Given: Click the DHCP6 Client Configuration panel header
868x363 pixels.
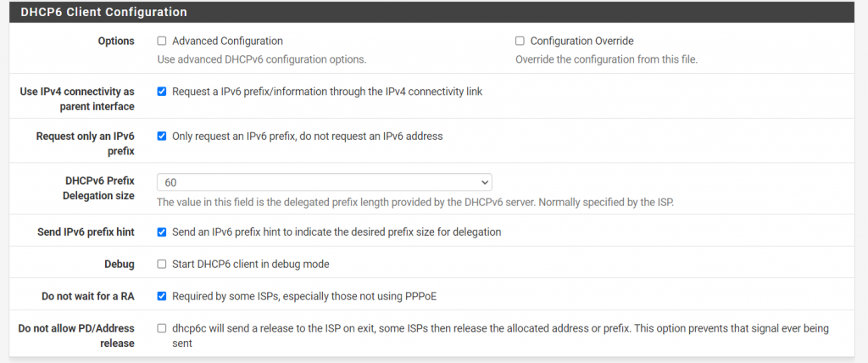Looking at the screenshot, I should click(x=103, y=13).
